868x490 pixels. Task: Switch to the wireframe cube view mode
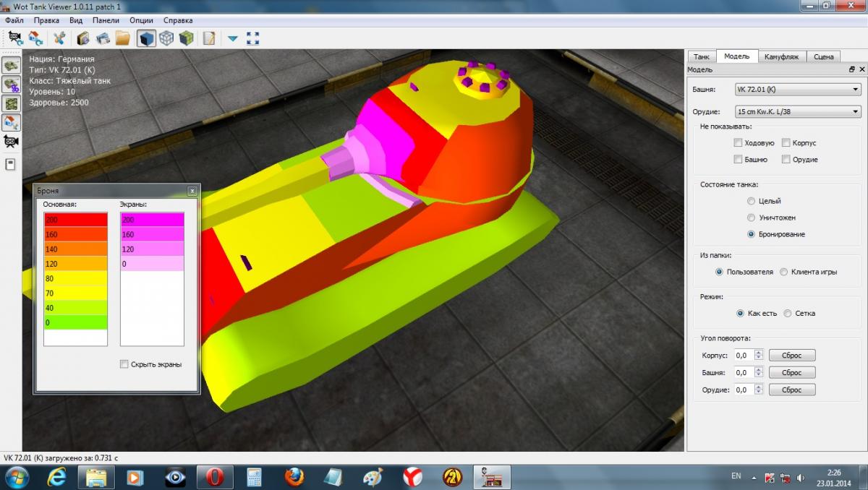click(x=166, y=38)
